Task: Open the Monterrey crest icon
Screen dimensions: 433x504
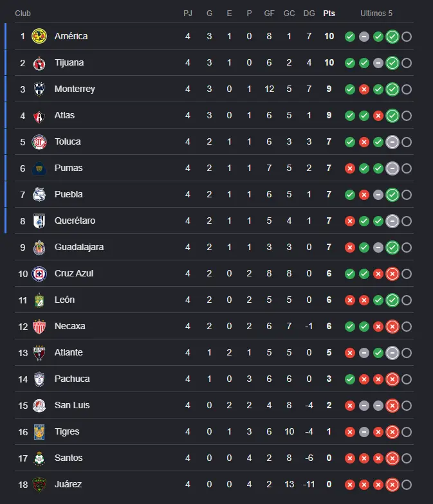Action: tap(39, 89)
